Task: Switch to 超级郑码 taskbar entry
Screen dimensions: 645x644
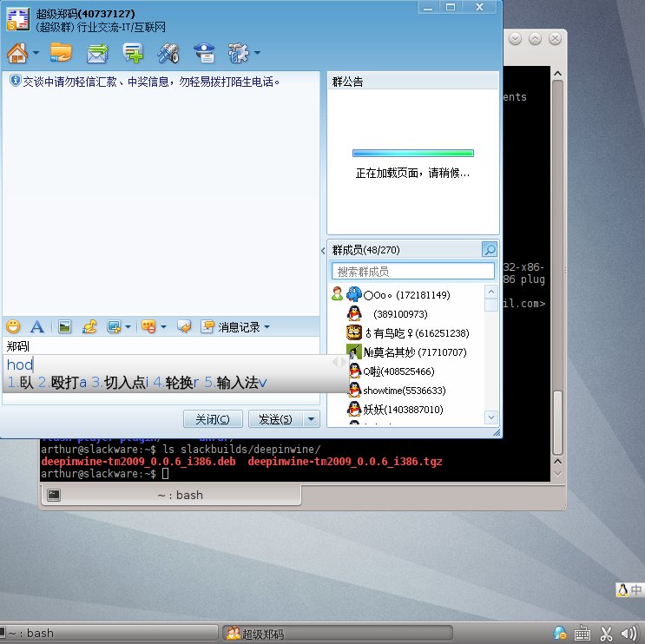Action: [x=338, y=634]
